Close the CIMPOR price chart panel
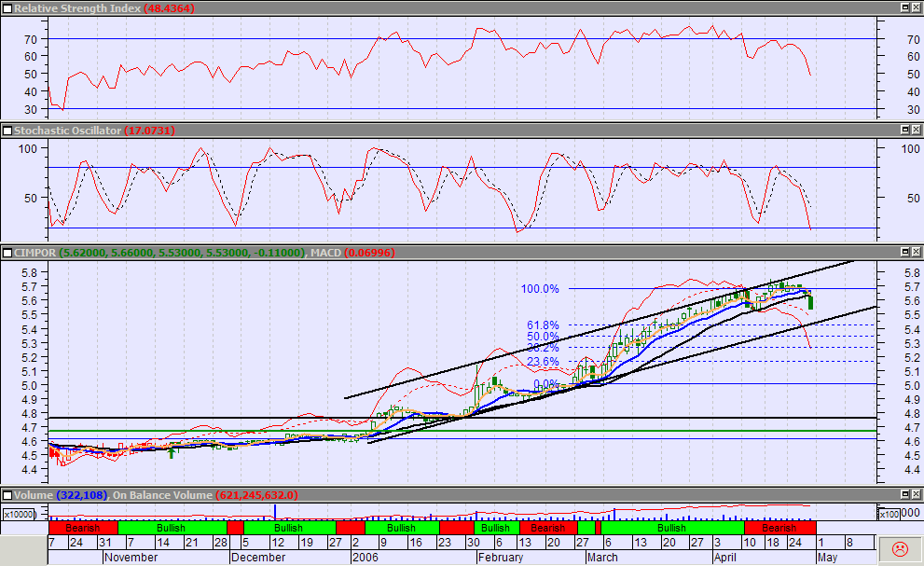 pos(916,253)
